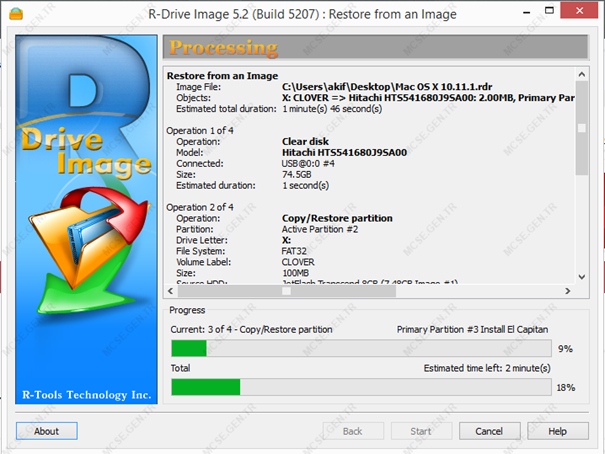Click the Total progress bar
The image size is (605, 454).
tap(361, 387)
